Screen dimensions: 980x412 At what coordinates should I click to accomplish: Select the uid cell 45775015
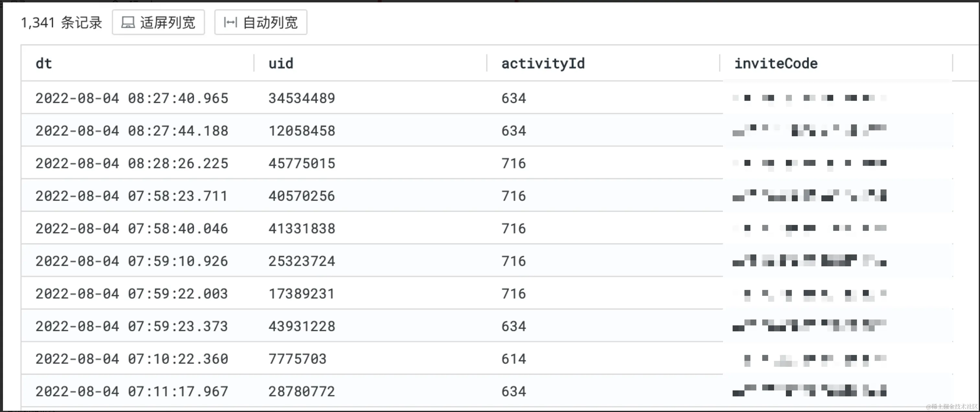point(302,163)
